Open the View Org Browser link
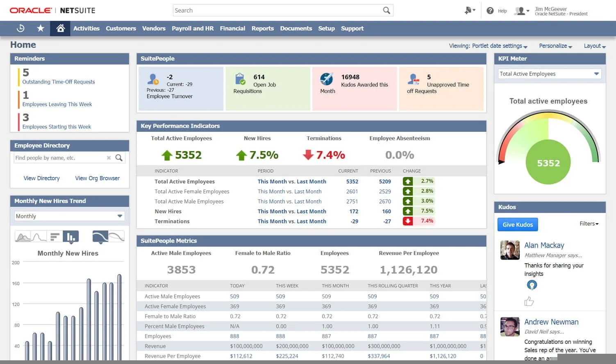This screenshot has width=616, height=364. 97,178
